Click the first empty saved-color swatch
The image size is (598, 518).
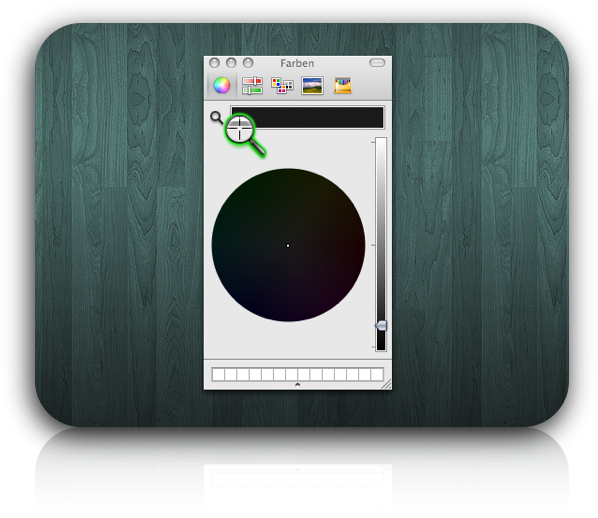[x=219, y=374]
